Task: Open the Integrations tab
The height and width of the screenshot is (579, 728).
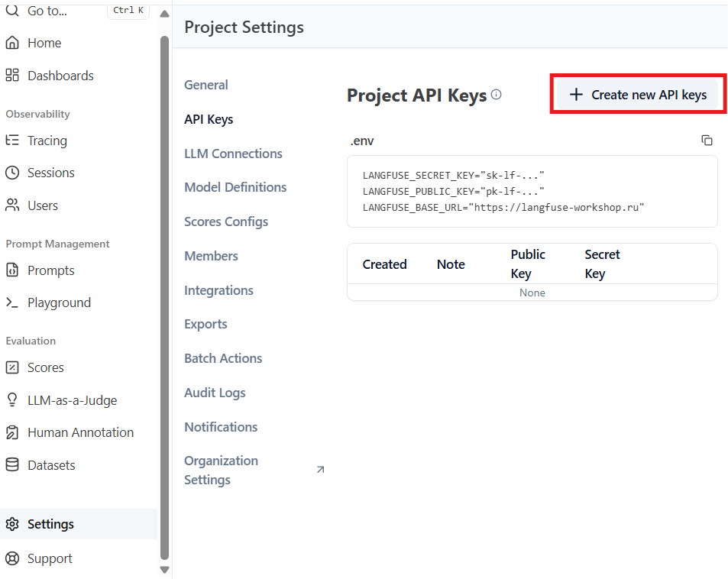Action: click(218, 291)
